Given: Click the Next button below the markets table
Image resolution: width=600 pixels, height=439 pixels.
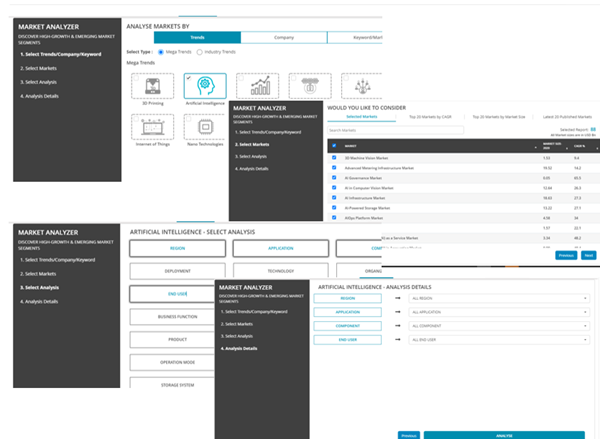Looking at the screenshot, I should click(x=589, y=255).
